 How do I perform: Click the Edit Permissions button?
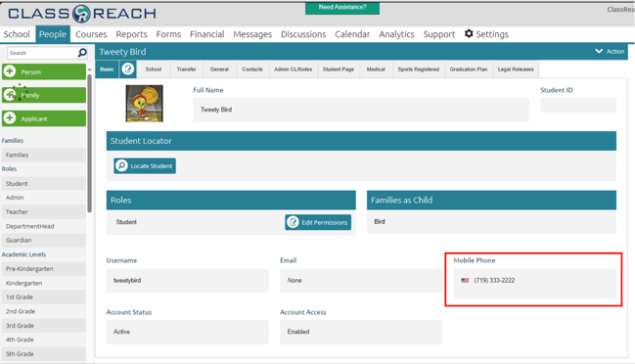click(318, 222)
